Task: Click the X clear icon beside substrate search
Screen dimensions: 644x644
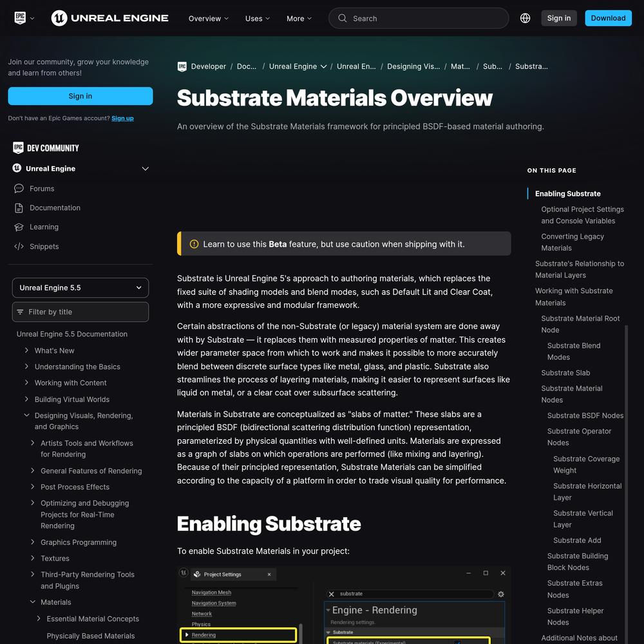Action: [x=332, y=594]
